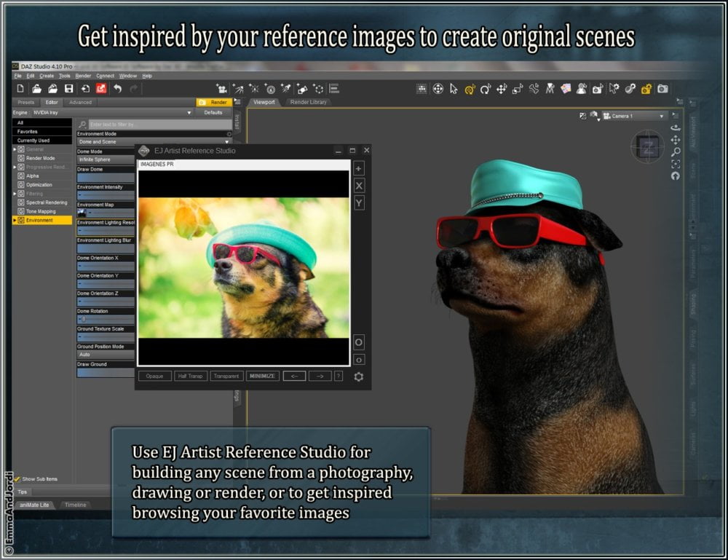Click the MINIMIZE button in Reference Studio
The height and width of the screenshot is (560, 728).
click(x=262, y=376)
